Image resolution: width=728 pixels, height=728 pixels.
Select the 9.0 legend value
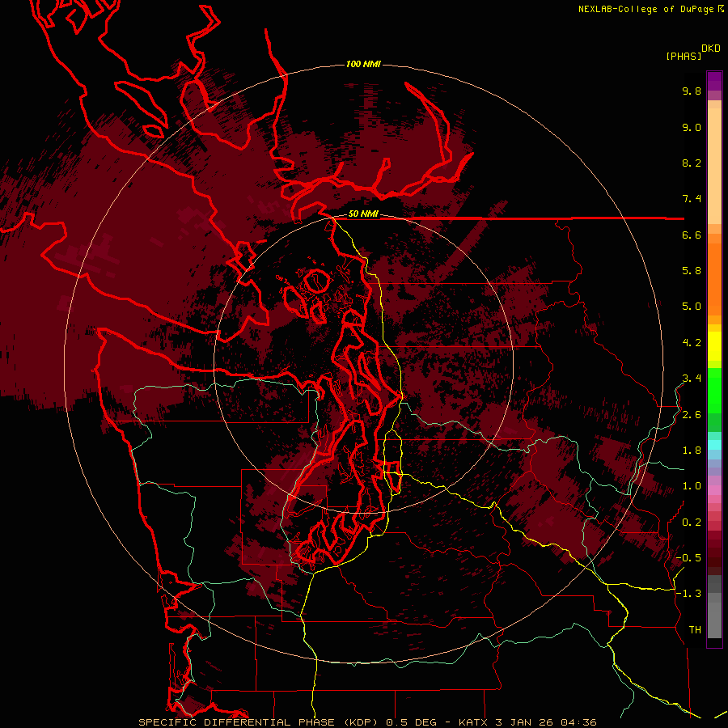pyautogui.click(x=692, y=128)
